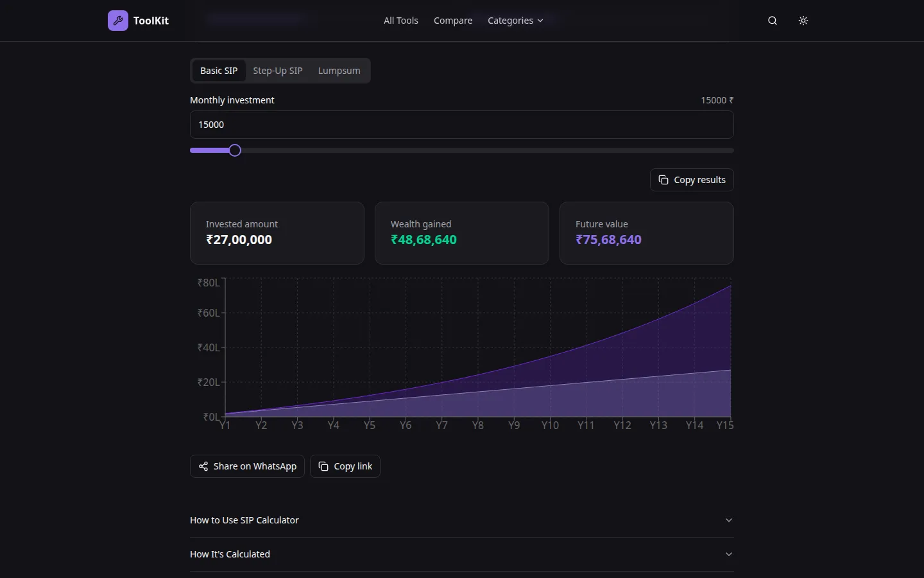Click the Wealth gained ₹48,68,640 value

click(x=424, y=240)
